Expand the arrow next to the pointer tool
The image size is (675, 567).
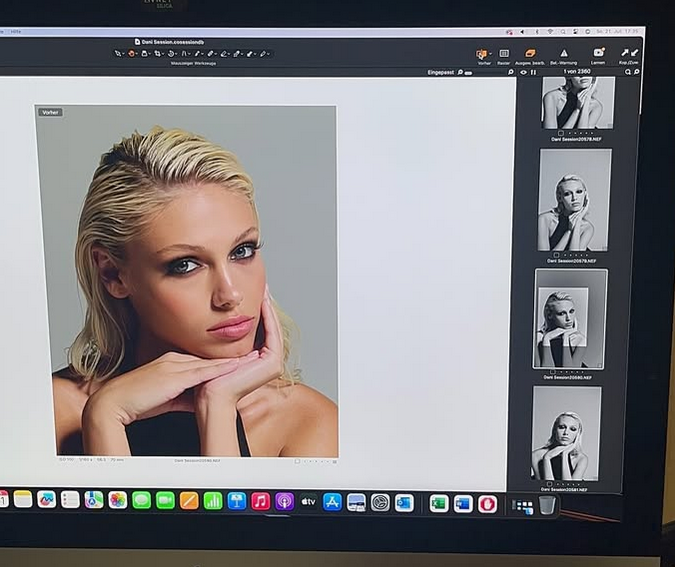(x=123, y=53)
